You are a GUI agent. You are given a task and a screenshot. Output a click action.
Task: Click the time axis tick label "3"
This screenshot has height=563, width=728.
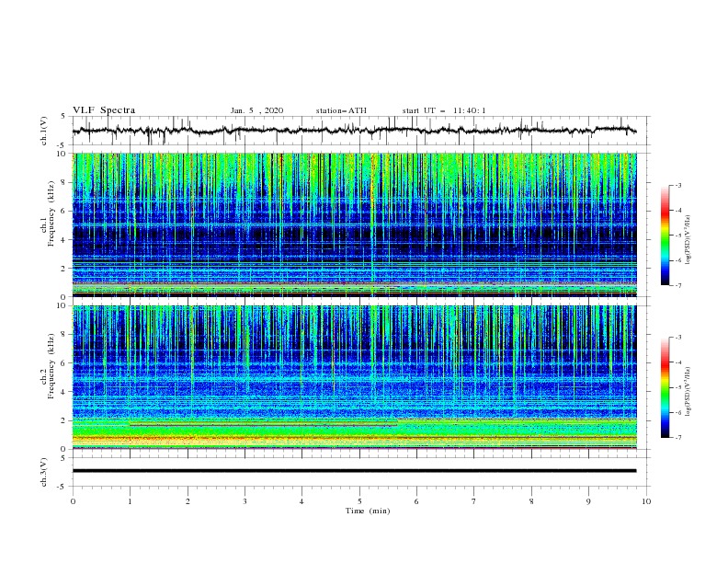click(245, 501)
